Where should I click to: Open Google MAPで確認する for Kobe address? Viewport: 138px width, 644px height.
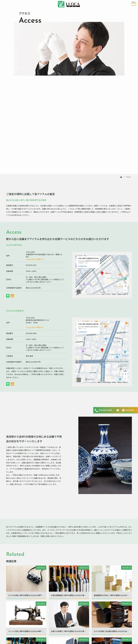tap(35, 259)
